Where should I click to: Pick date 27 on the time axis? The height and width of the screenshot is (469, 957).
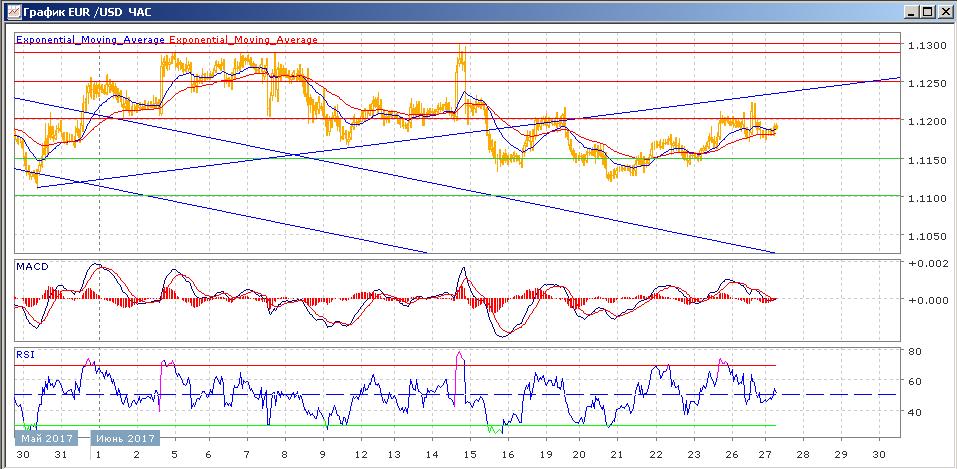764,453
